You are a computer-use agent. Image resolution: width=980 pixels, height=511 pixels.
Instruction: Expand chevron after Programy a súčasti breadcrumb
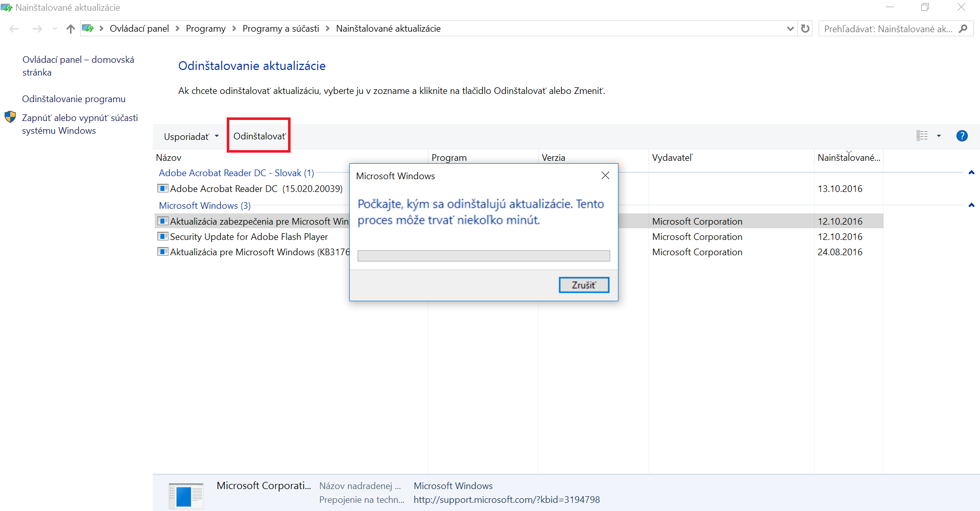[x=328, y=29]
